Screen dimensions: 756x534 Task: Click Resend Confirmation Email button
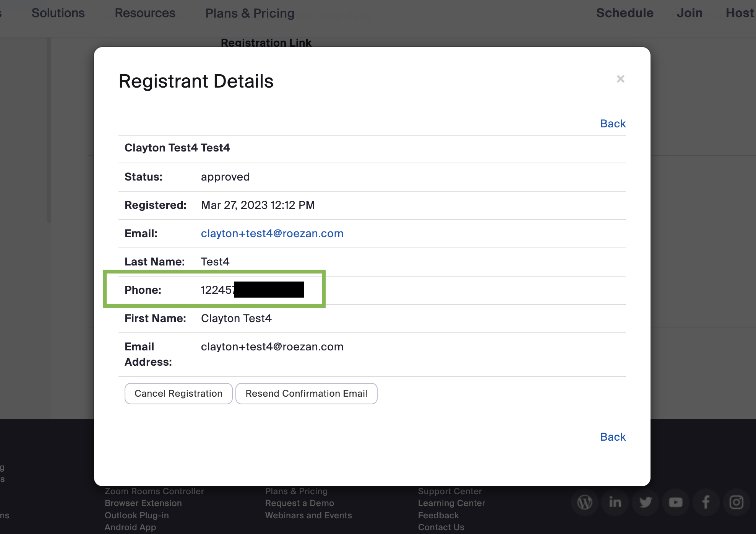pyautogui.click(x=306, y=394)
